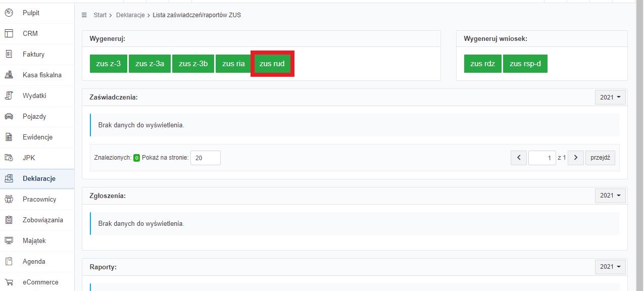
Task: Click the Faktury document icon
Action: tap(9, 54)
